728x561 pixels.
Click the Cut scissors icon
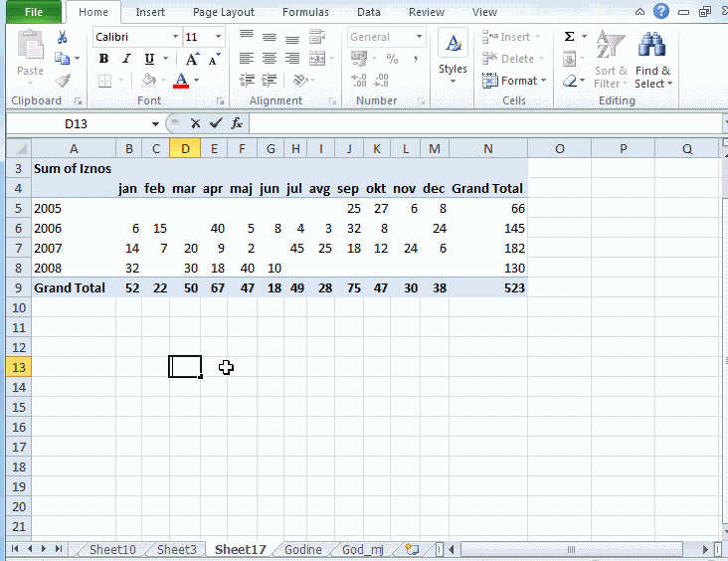(63, 38)
